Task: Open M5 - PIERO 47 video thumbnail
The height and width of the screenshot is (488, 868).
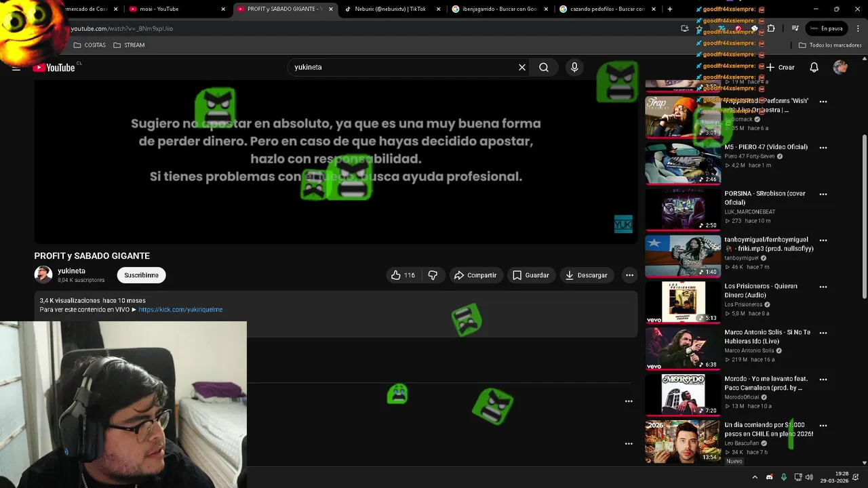Action: click(x=683, y=164)
